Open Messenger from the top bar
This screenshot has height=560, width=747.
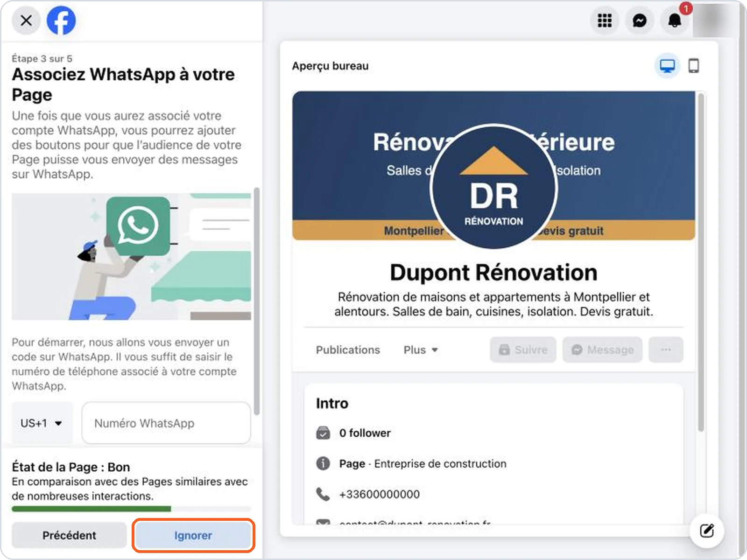pyautogui.click(x=640, y=21)
